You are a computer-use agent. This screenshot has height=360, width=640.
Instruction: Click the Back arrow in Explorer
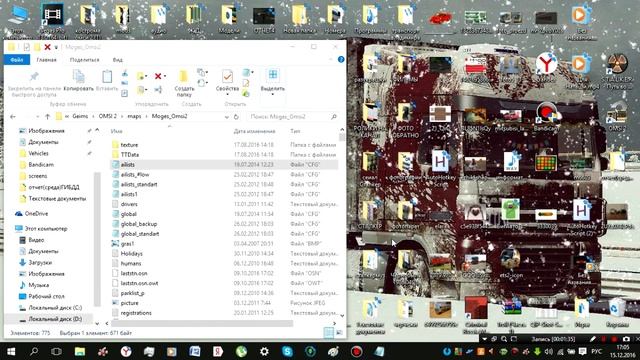point(13,117)
